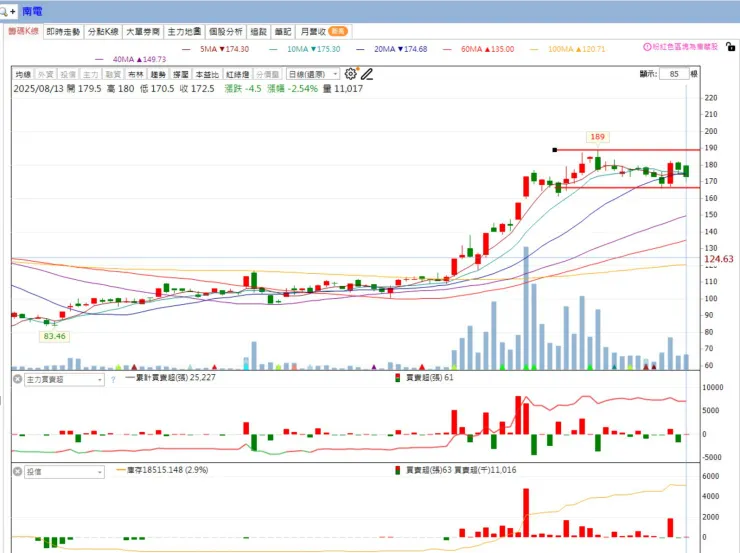Switch to the 主力地圖 tab

coord(184,32)
